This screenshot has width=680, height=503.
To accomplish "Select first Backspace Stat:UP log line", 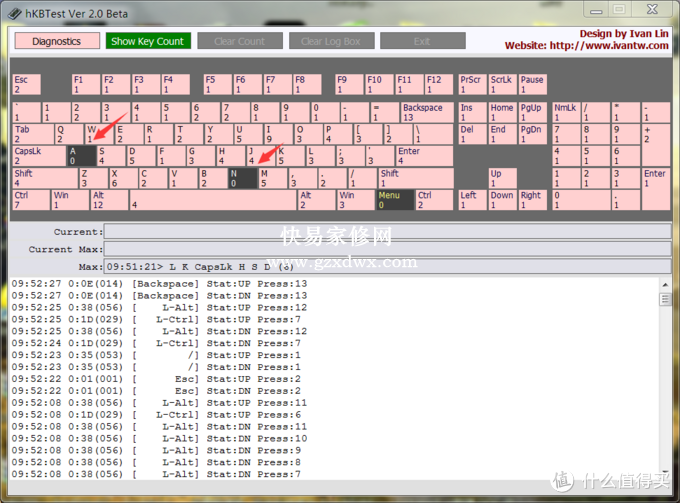I will click(159, 284).
